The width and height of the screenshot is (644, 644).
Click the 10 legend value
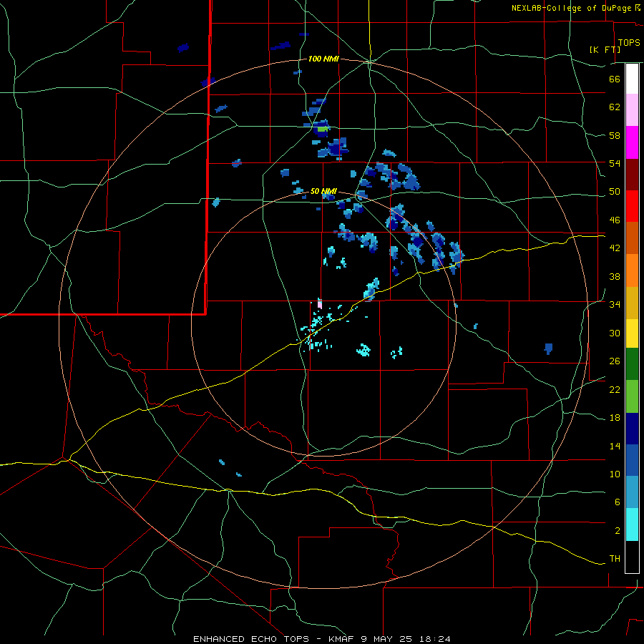615,474
